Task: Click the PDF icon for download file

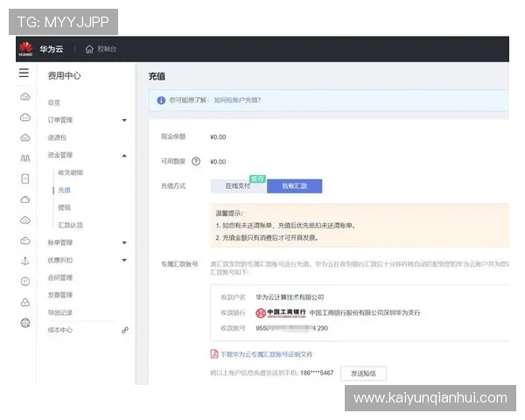Action: click(x=214, y=354)
